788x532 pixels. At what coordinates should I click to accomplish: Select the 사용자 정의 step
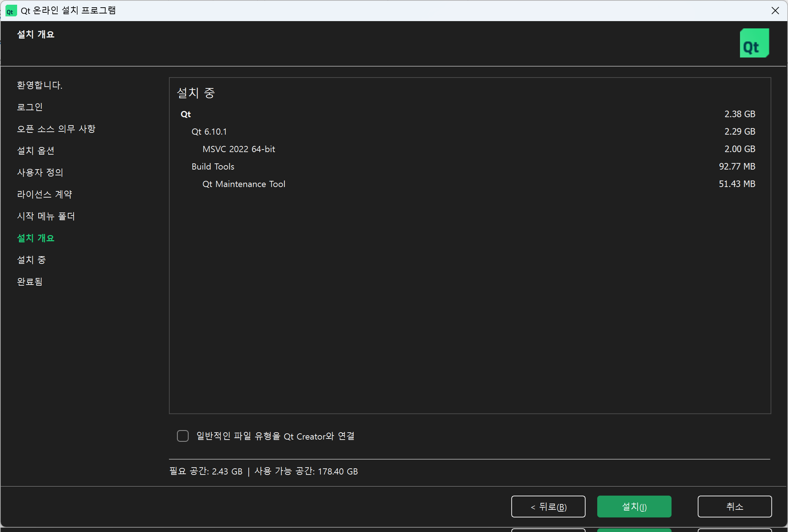pos(40,172)
